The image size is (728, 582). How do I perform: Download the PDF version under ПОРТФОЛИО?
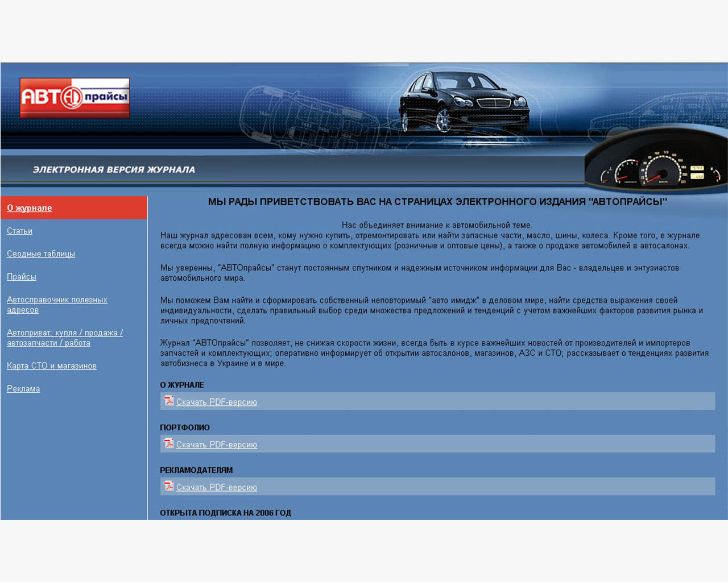217,444
